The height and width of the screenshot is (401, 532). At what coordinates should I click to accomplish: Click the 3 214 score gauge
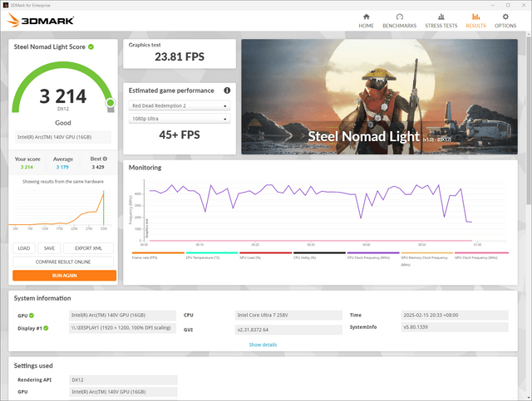(63, 88)
